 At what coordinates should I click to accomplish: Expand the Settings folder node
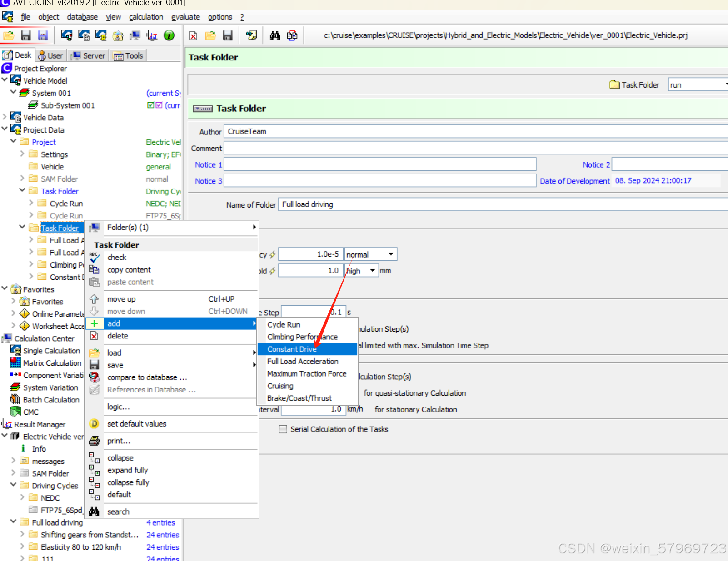pyautogui.click(x=22, y=154)
